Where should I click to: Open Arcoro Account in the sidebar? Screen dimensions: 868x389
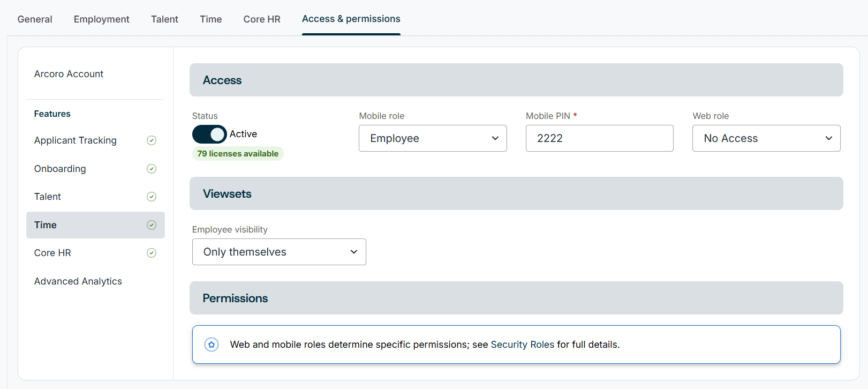[x=69, y=74]
